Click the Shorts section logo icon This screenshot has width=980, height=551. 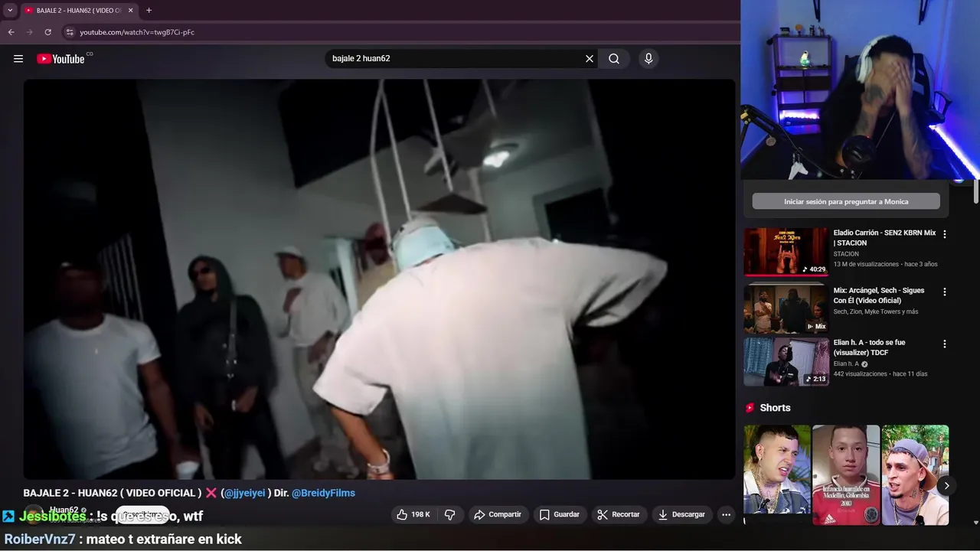click(750, 408)
